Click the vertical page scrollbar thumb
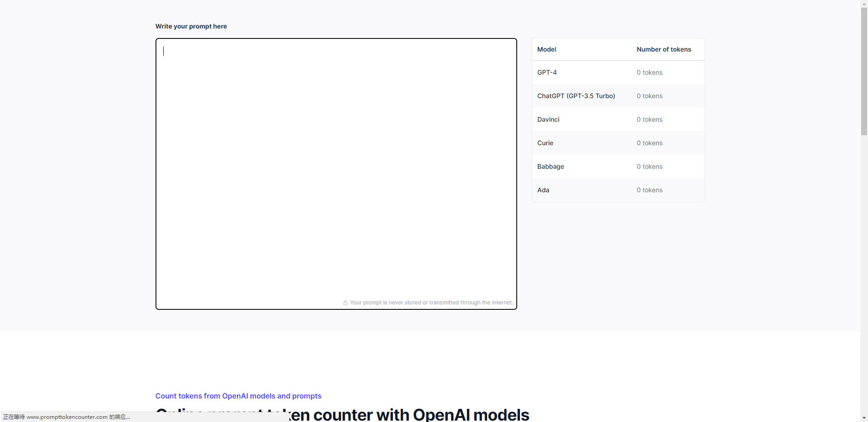 pos(864,71)
